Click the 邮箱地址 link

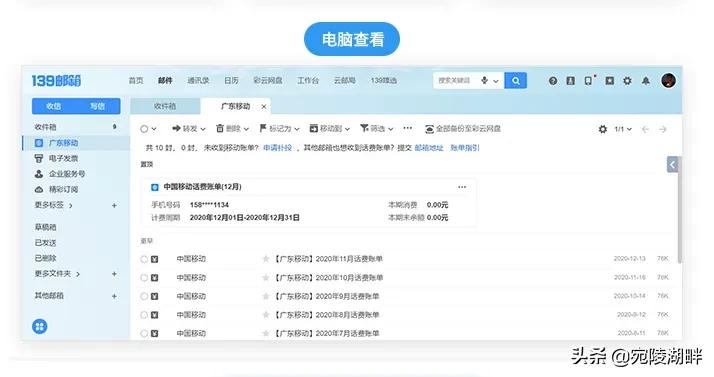[428, 148]
